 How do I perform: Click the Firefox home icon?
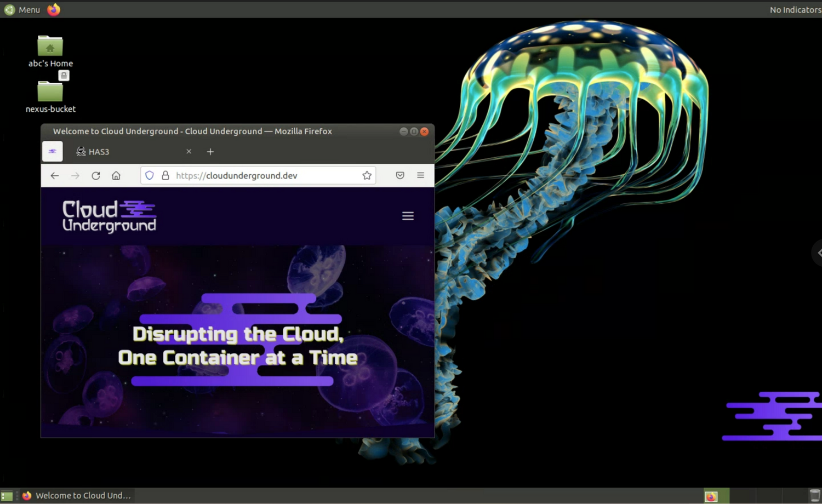(116, 175)
